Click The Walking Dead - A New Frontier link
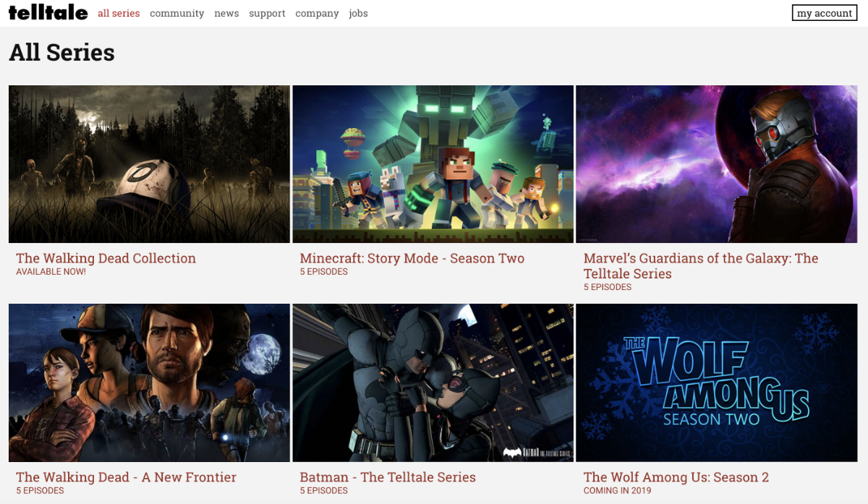Screen dimensions: 868x504 (126, 477)
